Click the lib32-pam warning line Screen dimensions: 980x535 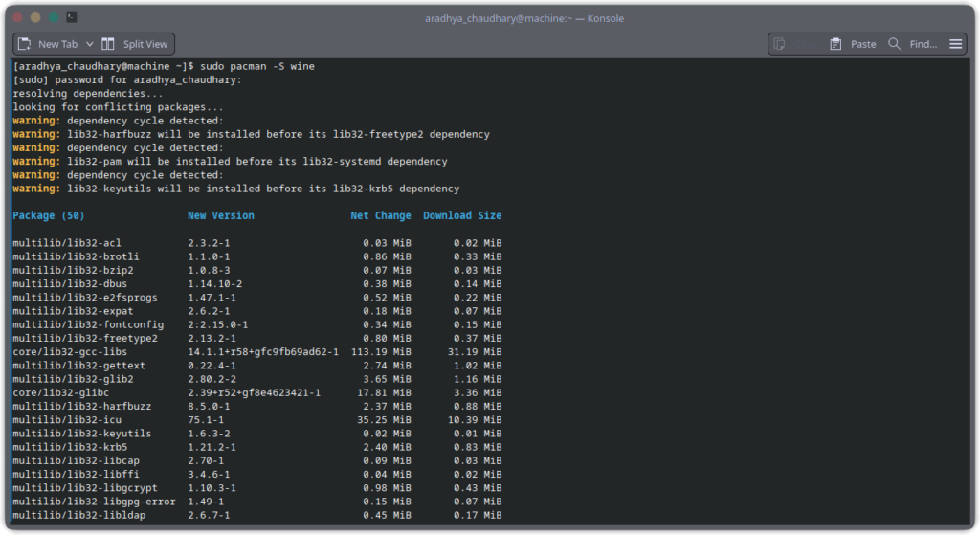click(230, 162)
